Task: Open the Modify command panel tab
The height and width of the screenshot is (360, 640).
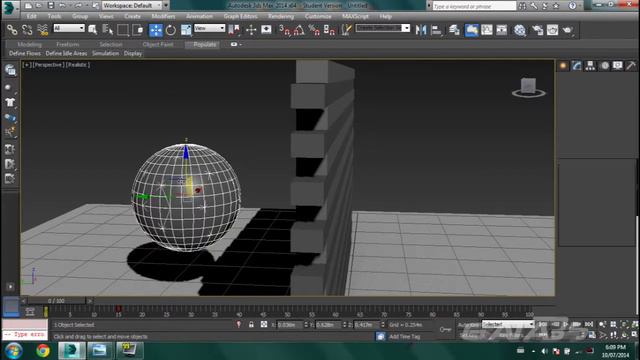Action: (577, 66)
